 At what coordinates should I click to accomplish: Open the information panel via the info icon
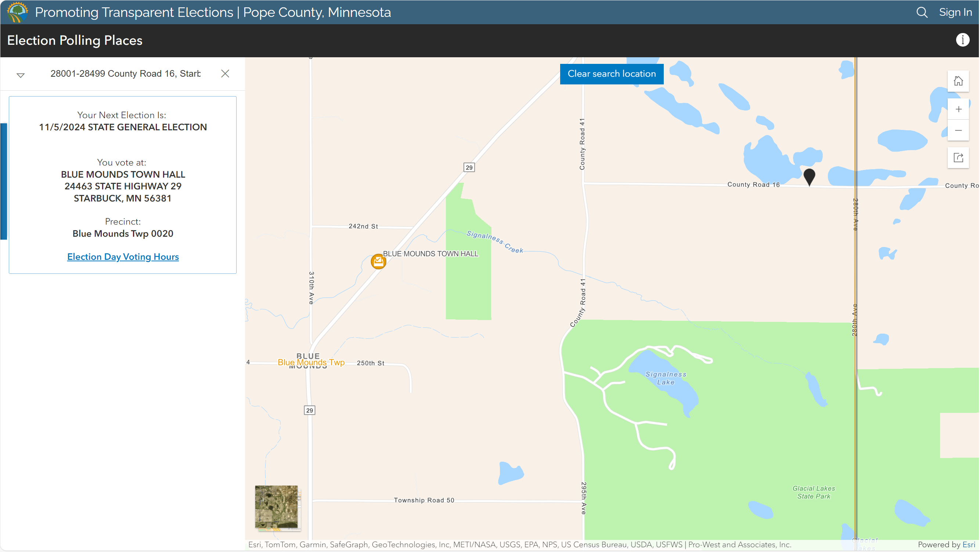[x=962, y=40]
